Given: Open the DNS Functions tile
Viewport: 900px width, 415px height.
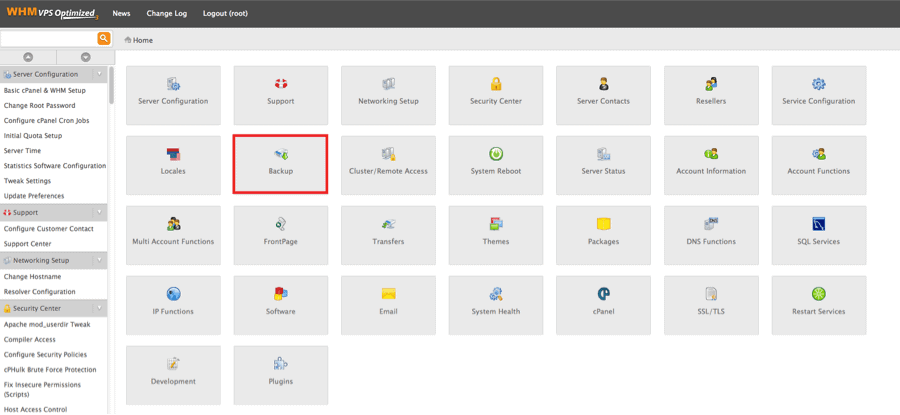Looking at the screenshot, I should [x=711, y=235].
